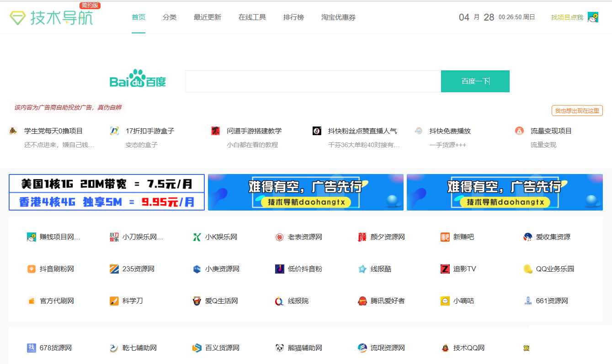Open the 线报院 link
This screenshot has width=612, height=364.
(x=298, y=301)
